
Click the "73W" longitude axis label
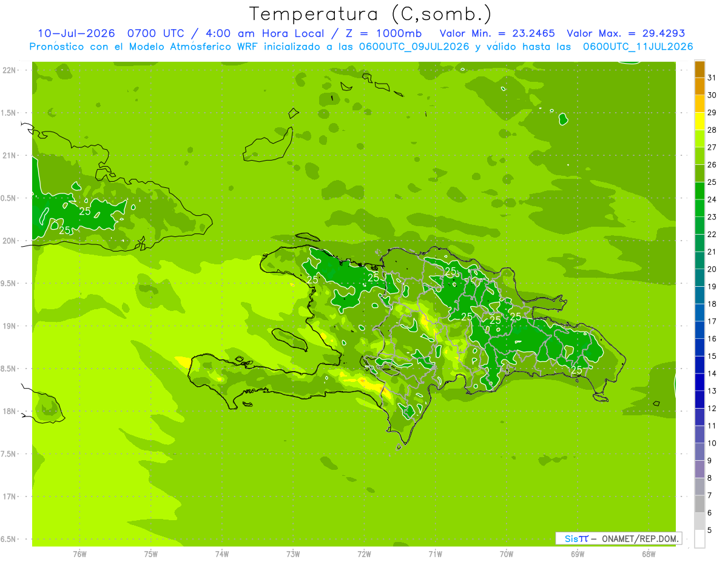293,554
